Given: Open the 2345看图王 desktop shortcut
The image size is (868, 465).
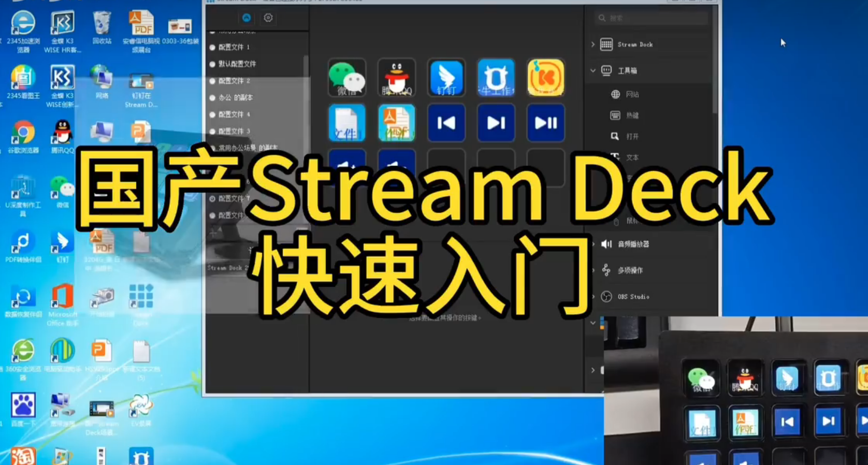Looking at the screenshot, I should coord(23,82).
